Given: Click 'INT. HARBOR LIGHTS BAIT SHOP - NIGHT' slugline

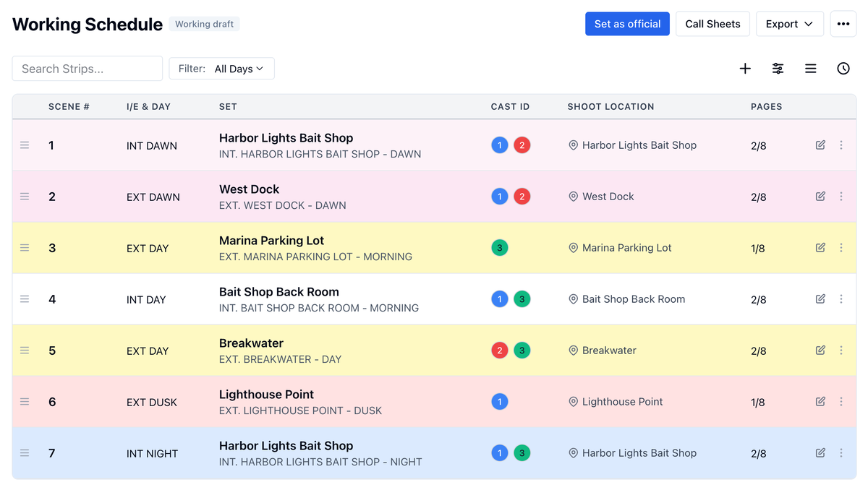Looking at the screenshot, I should point(320,462).
